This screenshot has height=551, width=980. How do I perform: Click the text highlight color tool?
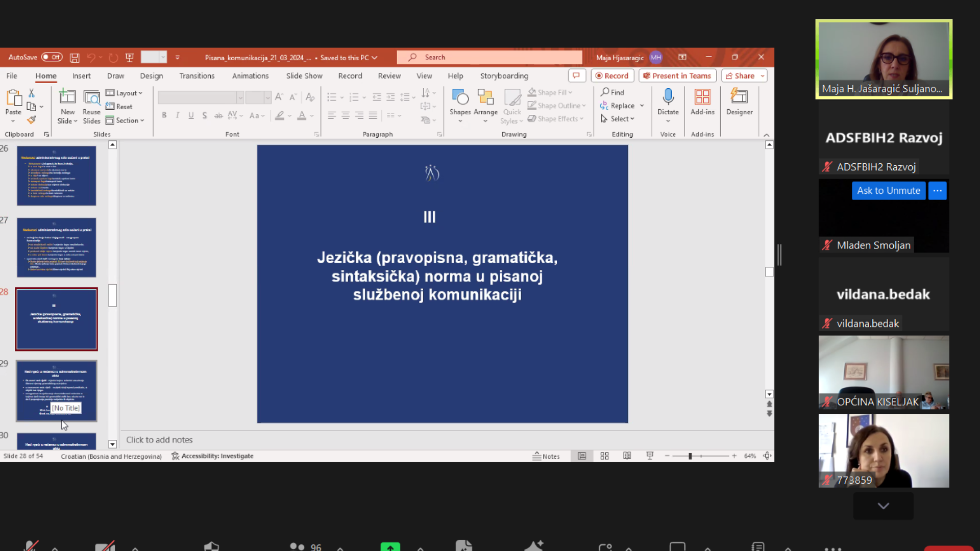[x=280, y=115]
